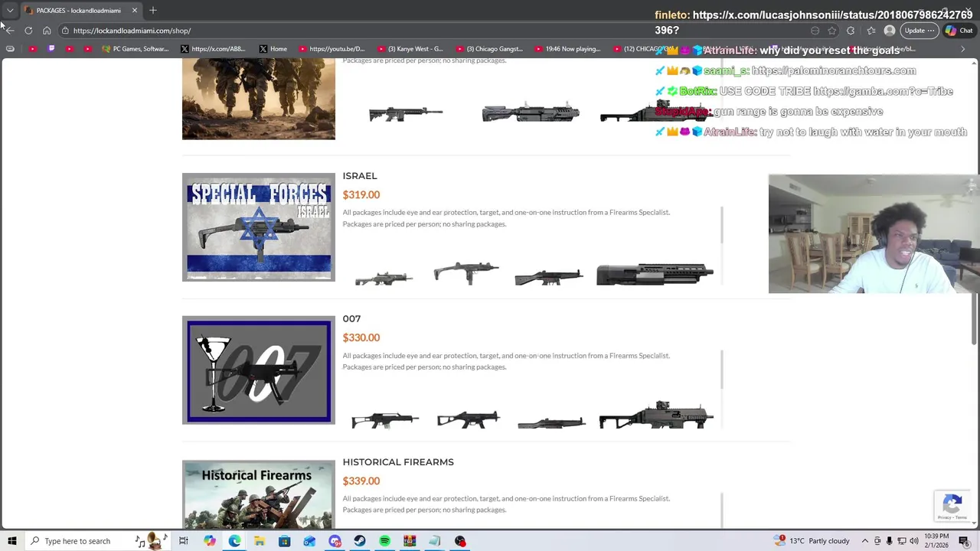Open the soldiers package thumbnail
The image size is (980, 551).
[x=259, y=99]
